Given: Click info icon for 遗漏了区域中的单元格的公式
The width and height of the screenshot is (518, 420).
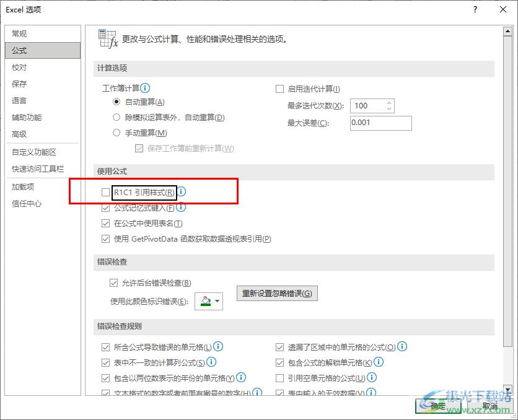Looking at the screenshot, I should [x=402, y=346].
